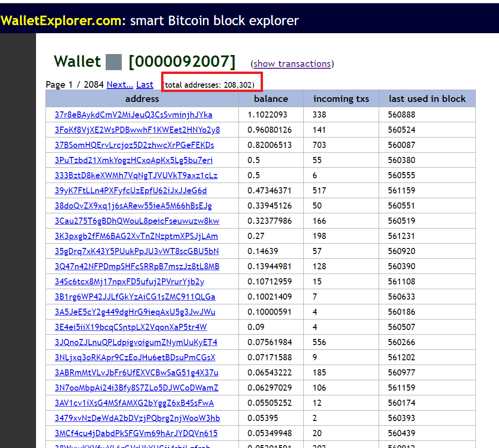Click the Page 1 / 2084 indicator
Screen dimensions: 499x448
[x=75, y=85]
